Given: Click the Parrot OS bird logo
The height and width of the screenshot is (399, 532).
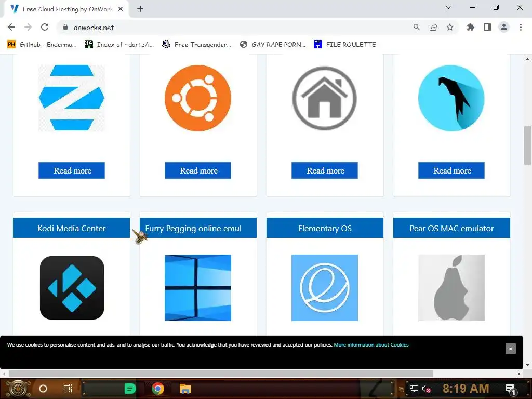Looking at the screenshot, I should [x=451, y=98].
